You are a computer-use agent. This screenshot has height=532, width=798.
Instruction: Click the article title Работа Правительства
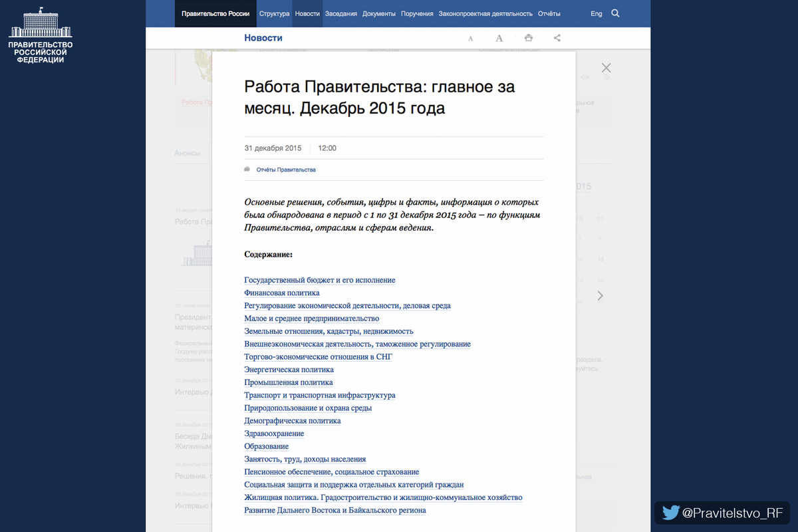pos(380,97)
